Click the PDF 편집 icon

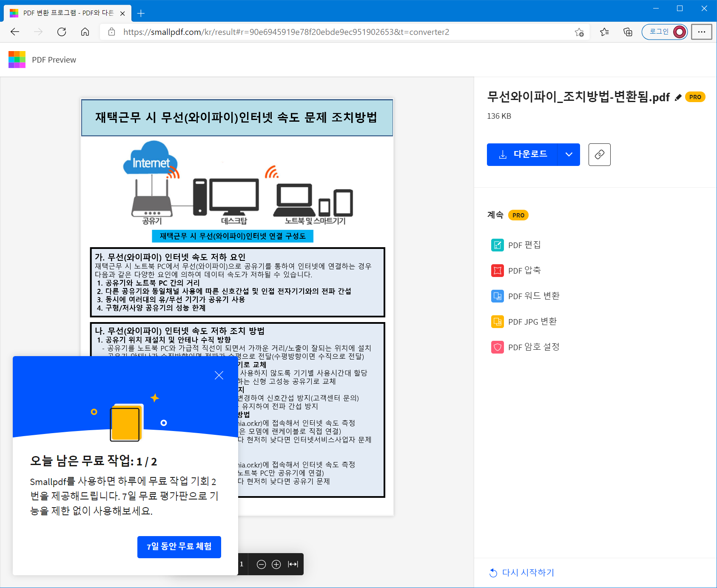click(498, 245)
